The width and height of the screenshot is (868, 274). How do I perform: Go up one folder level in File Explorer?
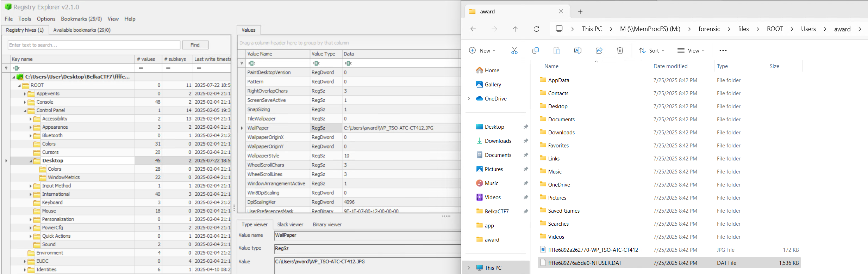(x=515, y=29)
